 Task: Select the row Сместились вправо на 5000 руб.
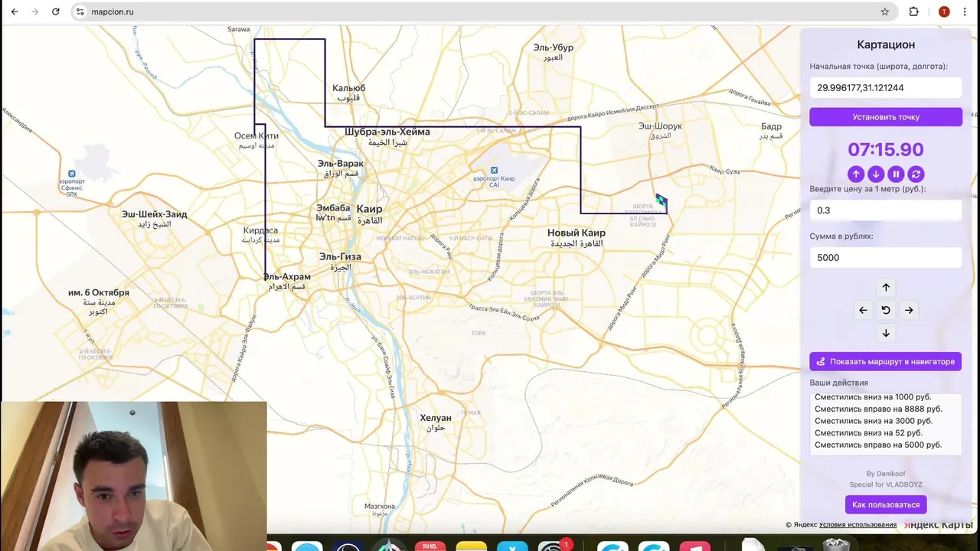[878, 445]
